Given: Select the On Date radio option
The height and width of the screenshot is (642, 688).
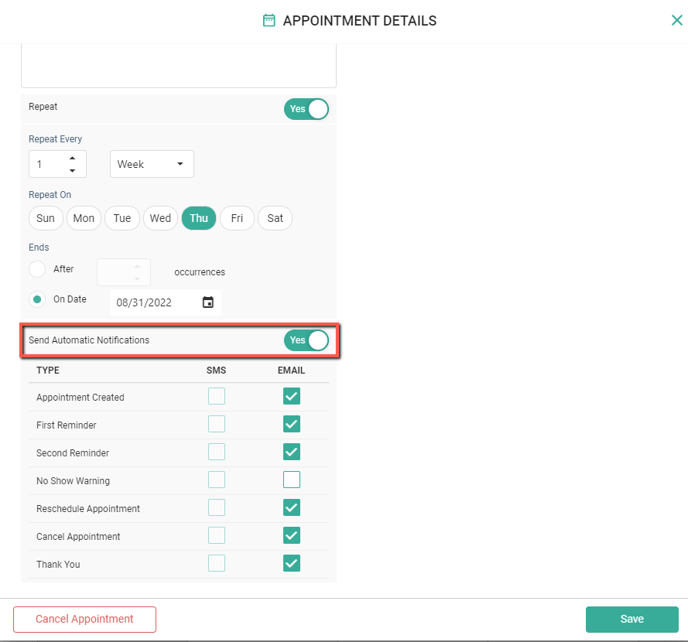Looking at the screenshot, I should tap(38, 299).
